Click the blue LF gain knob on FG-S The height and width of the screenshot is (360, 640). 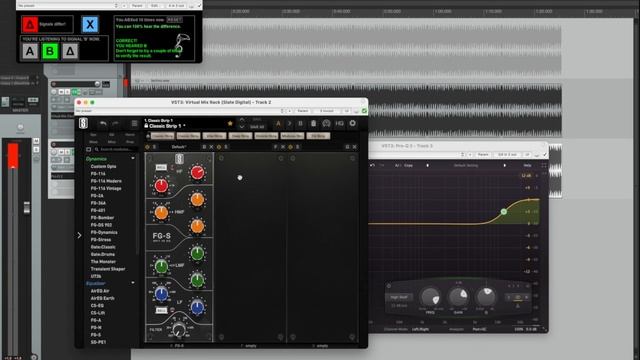[x=198, y=307]
